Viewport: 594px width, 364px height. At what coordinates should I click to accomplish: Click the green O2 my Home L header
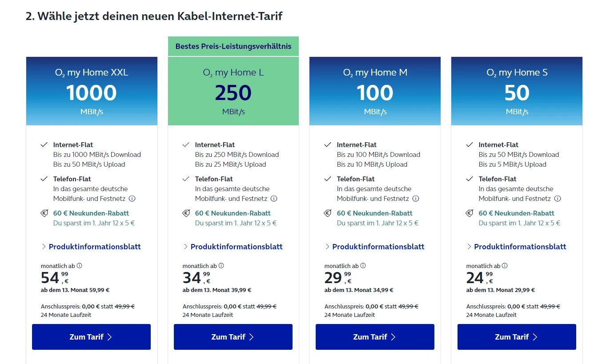(233, 91)
